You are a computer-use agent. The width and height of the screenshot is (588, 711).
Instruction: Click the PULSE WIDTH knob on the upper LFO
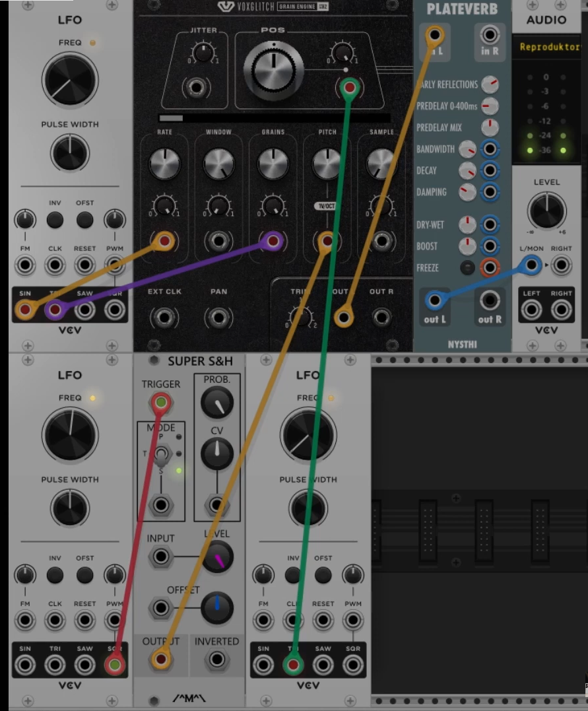[70, 152]
